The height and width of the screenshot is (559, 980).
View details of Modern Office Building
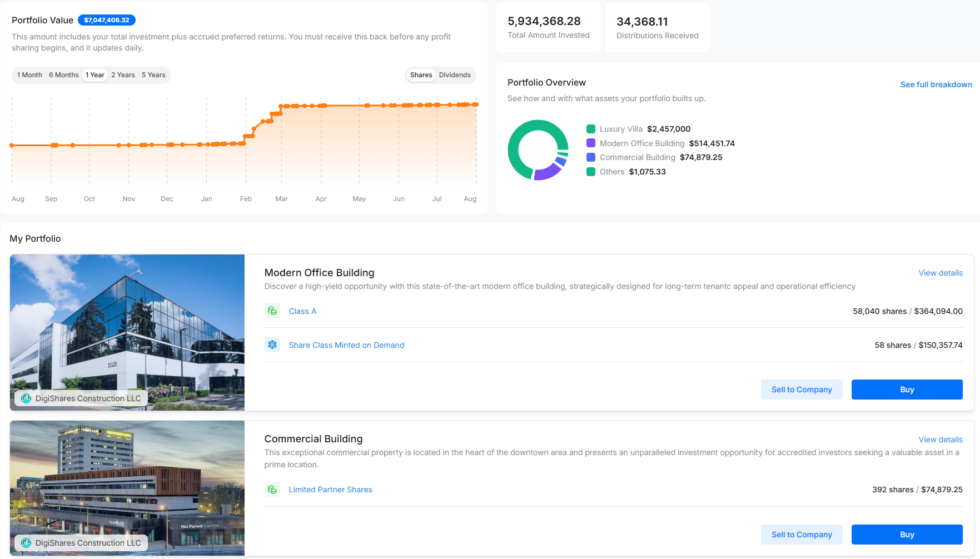click(x=941, y=273)
